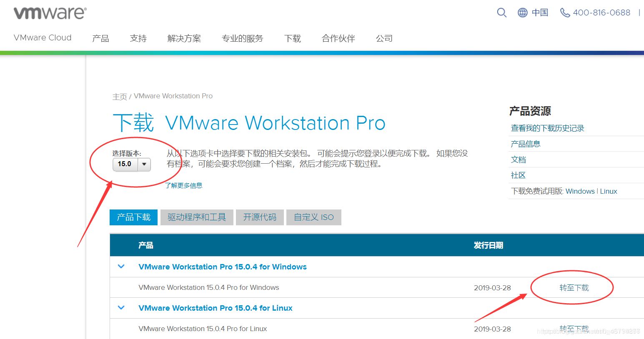Click VMware Workstation Pro 15.0.4 for Windows heading
Screen dimensions: 644x339
(223, 267)
